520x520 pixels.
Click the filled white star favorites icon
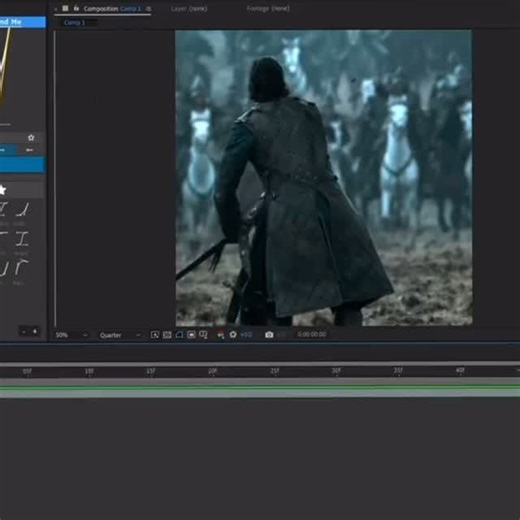[2, 190]
